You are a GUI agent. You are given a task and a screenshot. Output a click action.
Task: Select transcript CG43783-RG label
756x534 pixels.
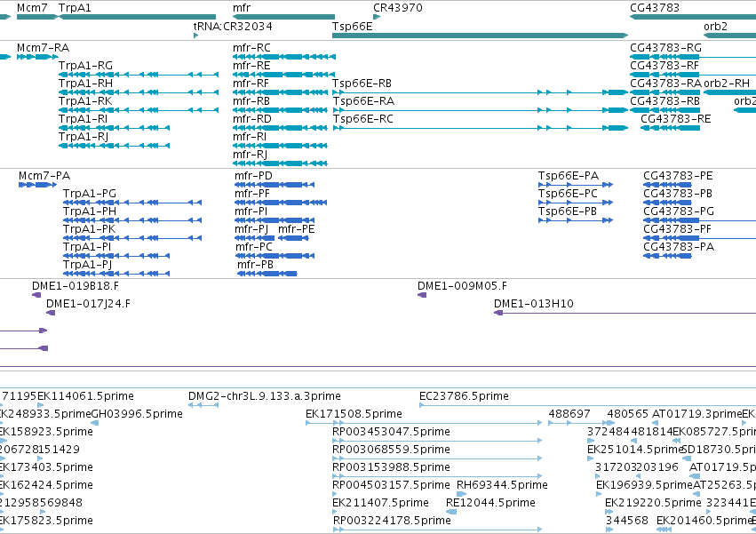(x=666, y=48)
